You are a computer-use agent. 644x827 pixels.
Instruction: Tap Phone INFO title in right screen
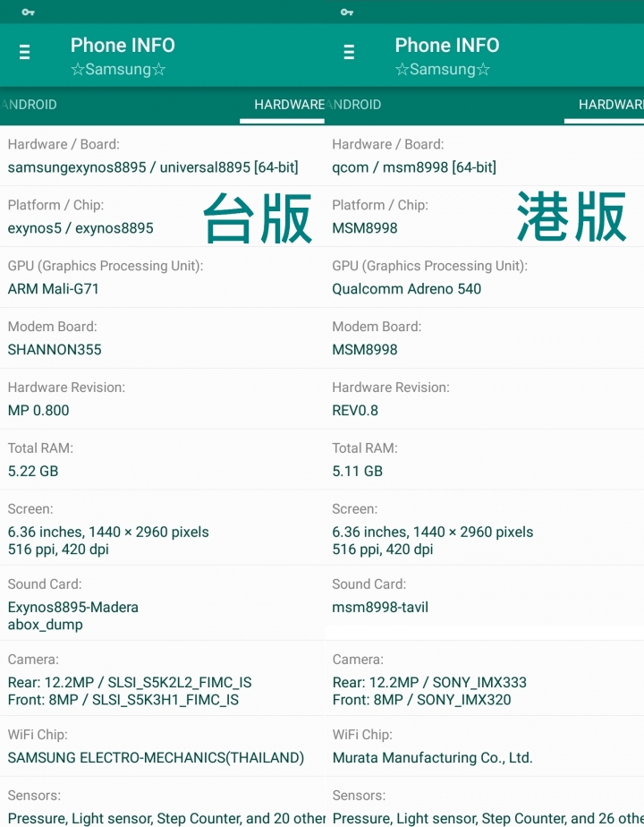coord(447,46)
